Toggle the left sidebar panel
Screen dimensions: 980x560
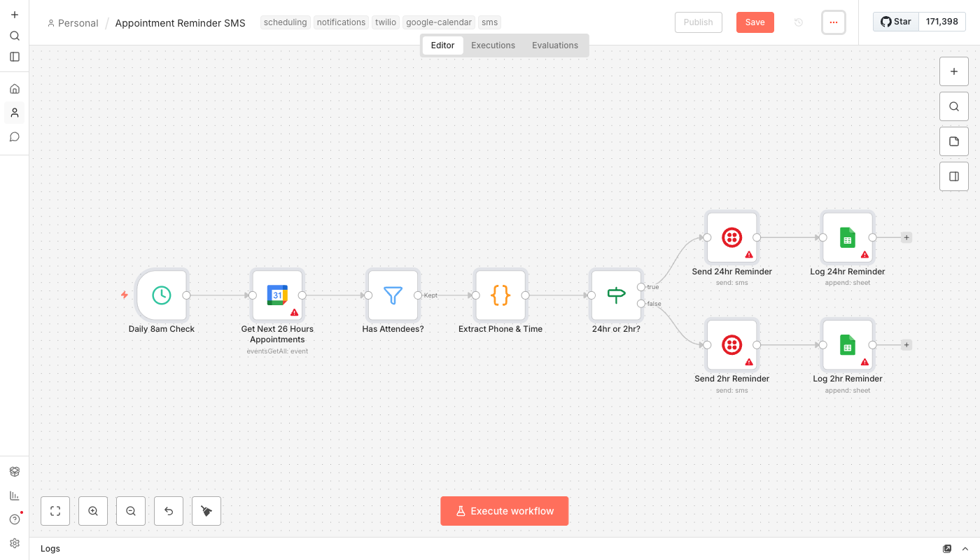click(15, 57)
